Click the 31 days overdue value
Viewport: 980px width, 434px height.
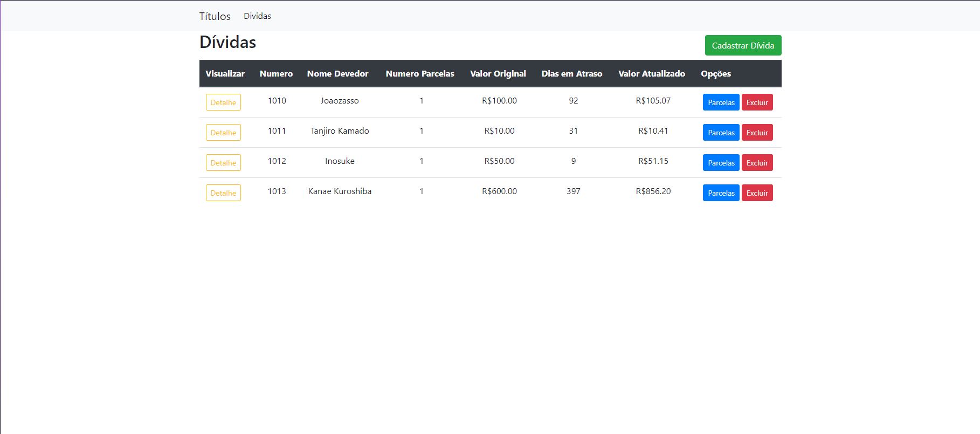coord(574,131)
